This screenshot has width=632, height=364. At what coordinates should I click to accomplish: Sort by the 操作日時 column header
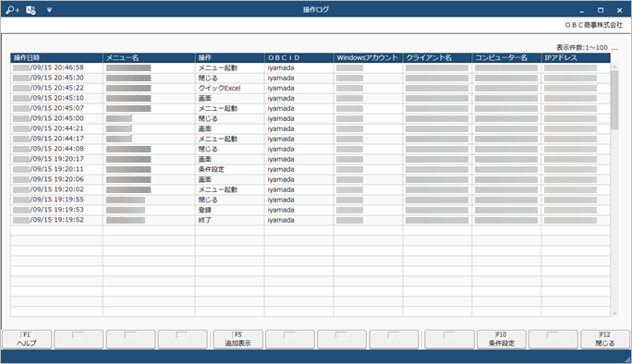56,57
